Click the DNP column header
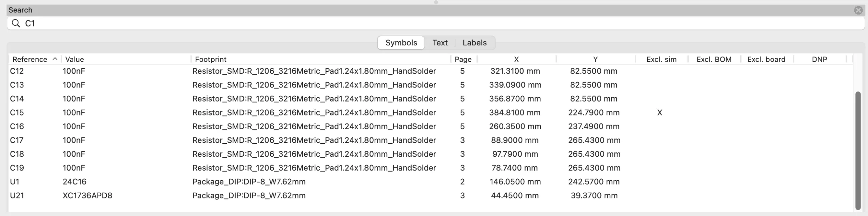The height and width of the screenshot is (216, 868). tap(819, 59)
